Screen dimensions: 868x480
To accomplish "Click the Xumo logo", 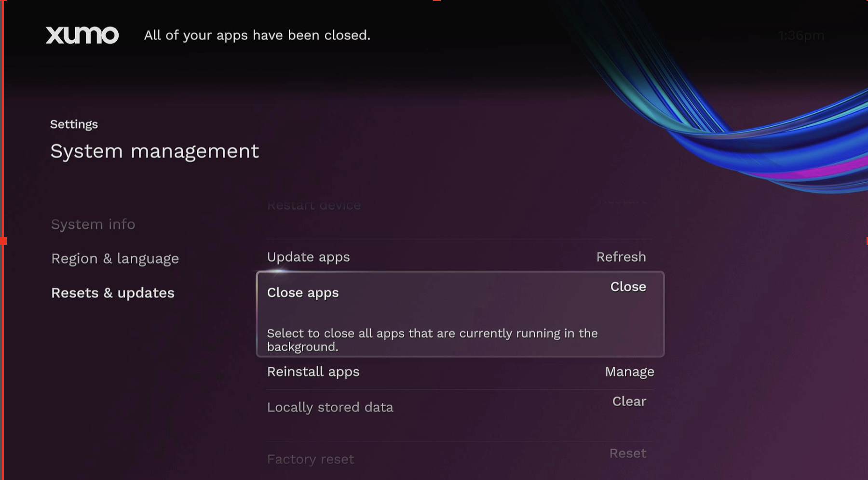I will [82, 35].
